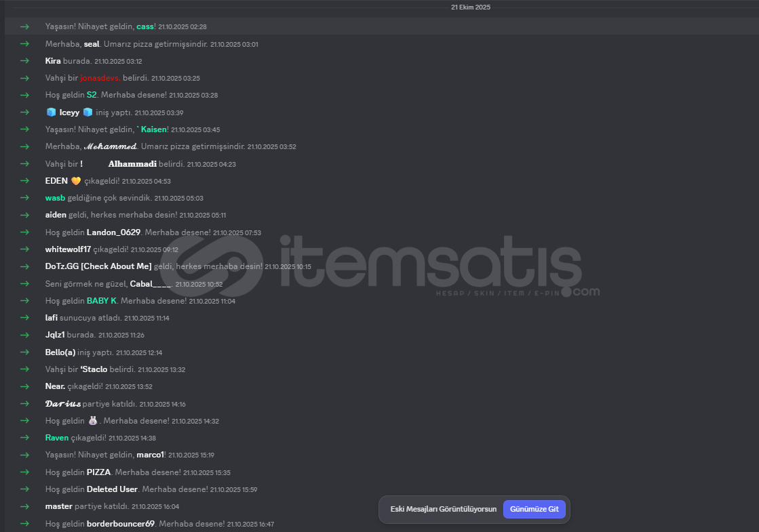This screenshot has width=759, height=532.
Task: Click the ice cube emoji before Iceyy
Action: 51,112
